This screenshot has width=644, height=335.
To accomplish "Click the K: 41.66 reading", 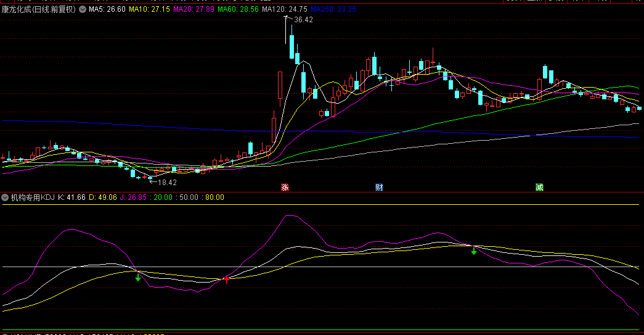I will (71, 197).
